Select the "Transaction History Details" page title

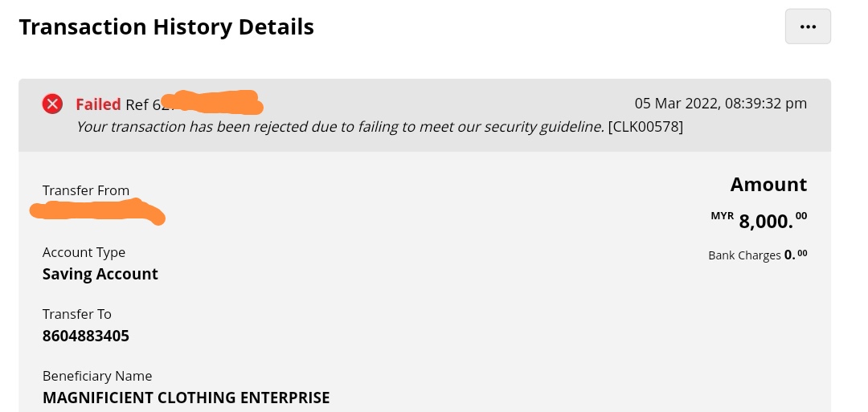pyautogui.click(x=166, y=27)
